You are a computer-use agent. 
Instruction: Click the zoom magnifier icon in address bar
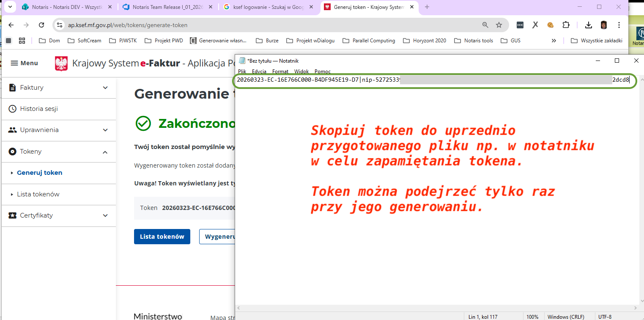point(485,25)
